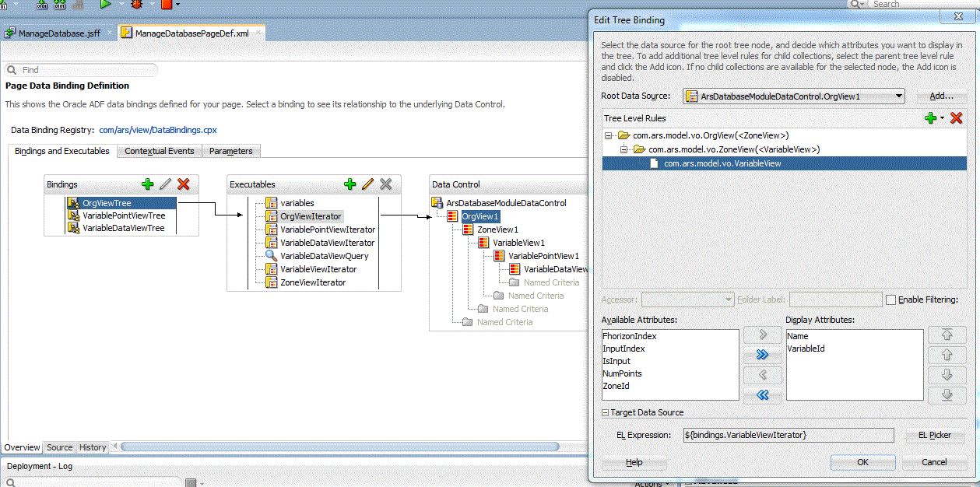
Task: Enable the Enable Filtering checkbox
Action: (891, 300)
